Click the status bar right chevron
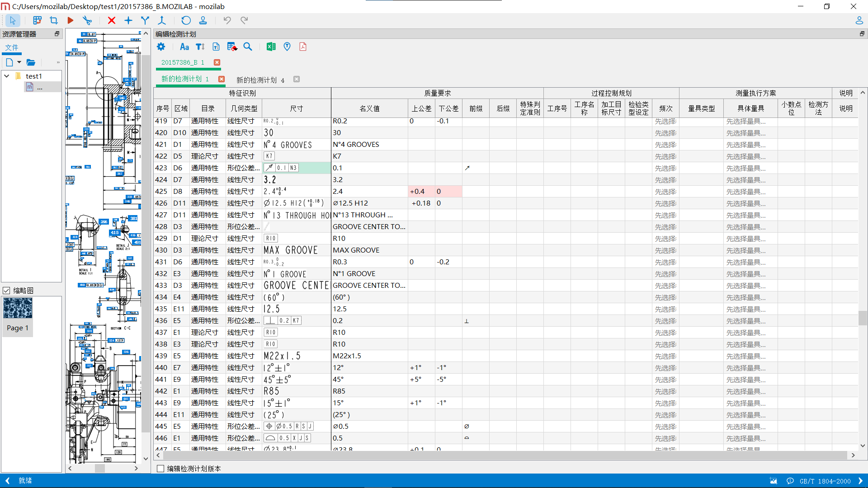The width and height of the screenshot is (868, 488). point(860,481)
